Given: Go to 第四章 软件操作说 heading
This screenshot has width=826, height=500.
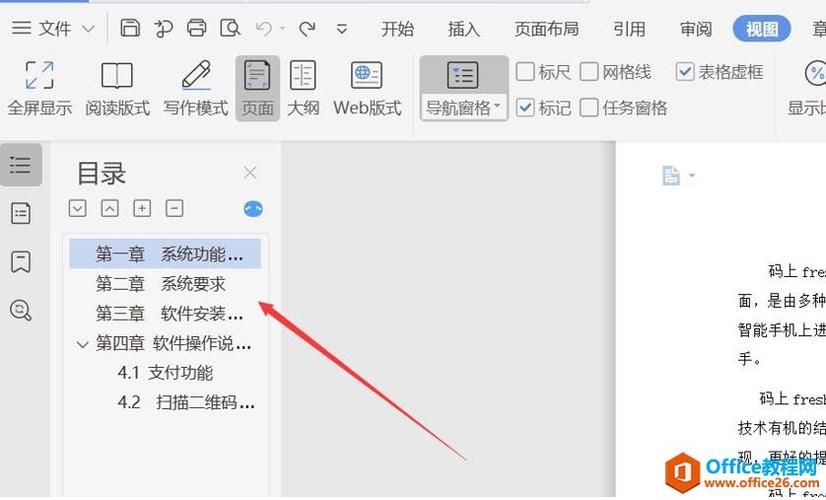Looking at the screenshot, I should coord(173,345).
